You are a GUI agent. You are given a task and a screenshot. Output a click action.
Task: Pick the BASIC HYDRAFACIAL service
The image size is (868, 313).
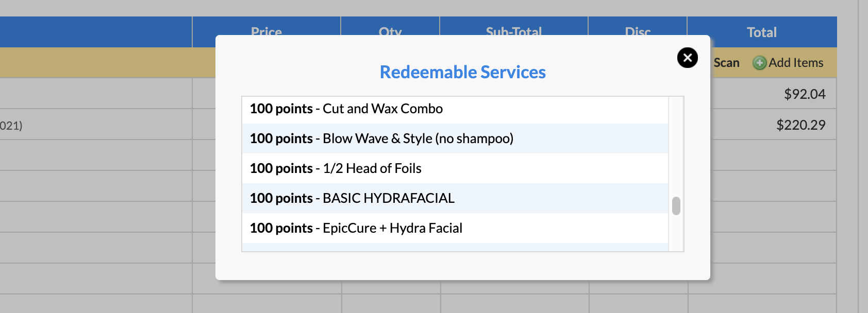455,198
